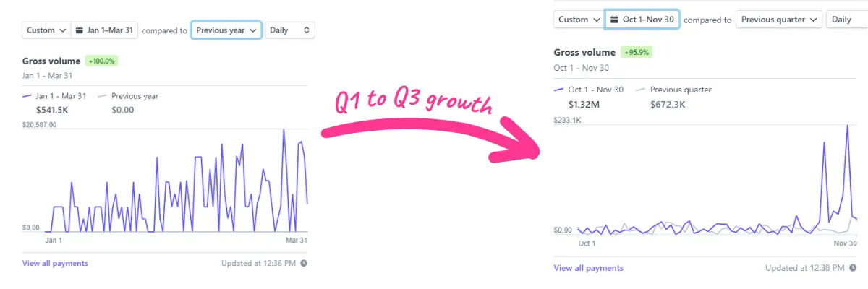Click the left View all payments link
Viewport: 868px width, 289px height.
[x=55, y=264]
